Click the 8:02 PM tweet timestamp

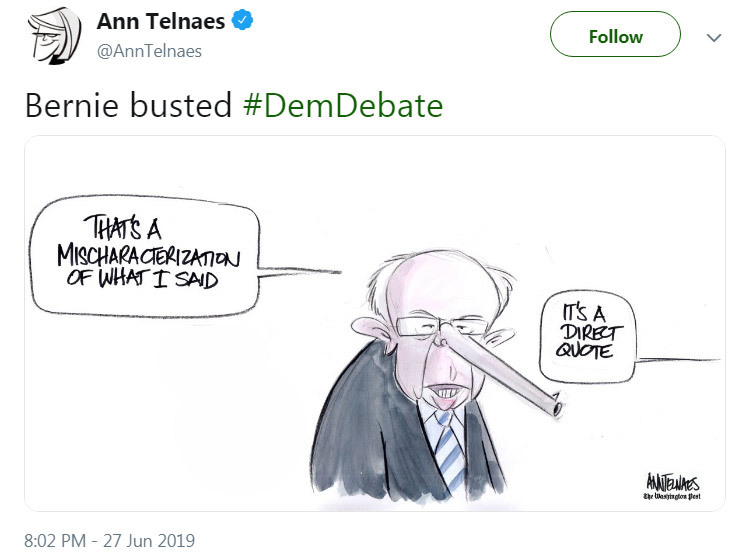coord(110,541)
